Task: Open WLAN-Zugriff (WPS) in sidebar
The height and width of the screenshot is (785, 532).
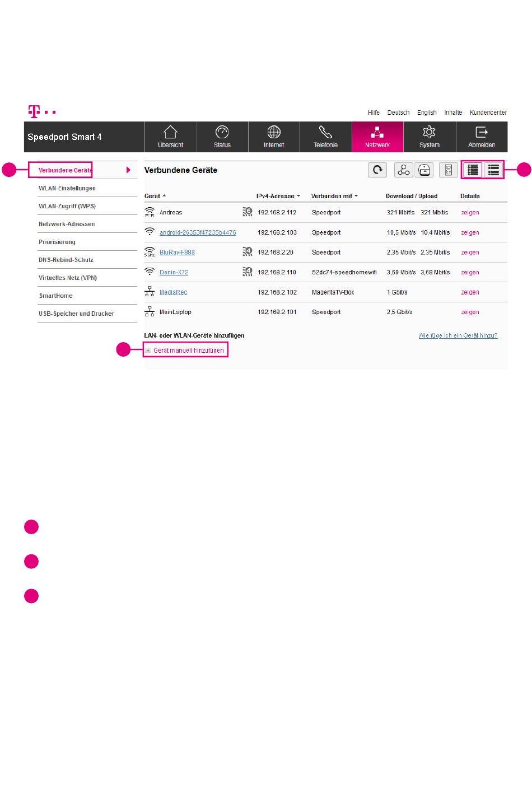Action: 67,206
